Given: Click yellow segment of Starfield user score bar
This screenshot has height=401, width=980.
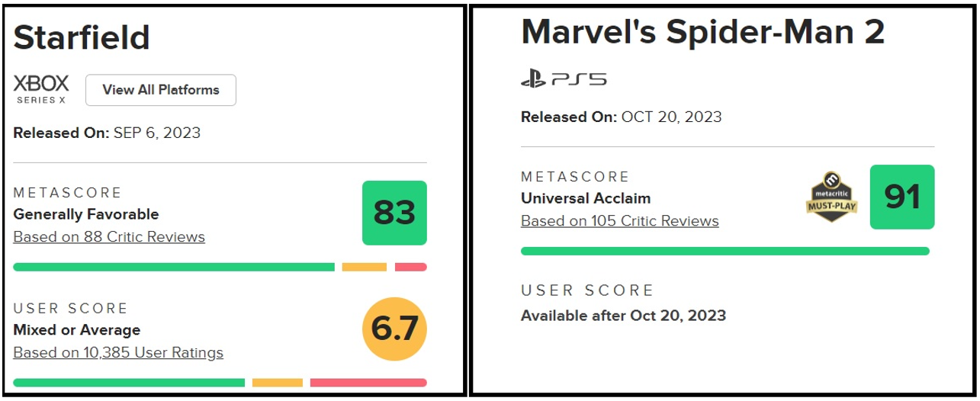Looking at the screenshot, I should pos(278,383).
